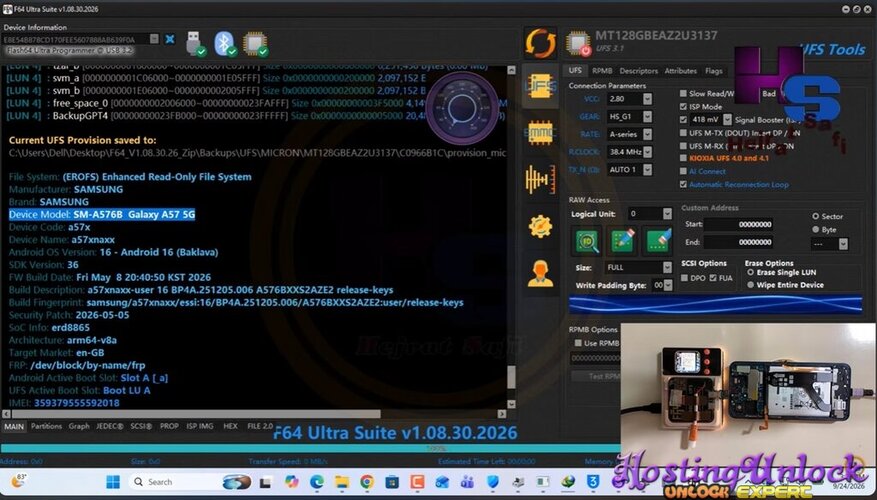Open the GEAR HS_G1 dropdown
The height and width of the screenshot is (500, 877).
(647, 116)
